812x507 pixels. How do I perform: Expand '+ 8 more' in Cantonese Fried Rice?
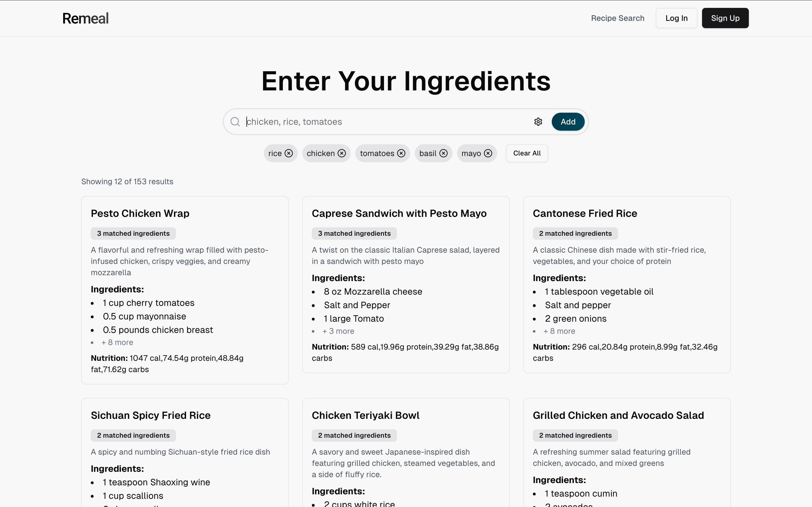(559, 331)
